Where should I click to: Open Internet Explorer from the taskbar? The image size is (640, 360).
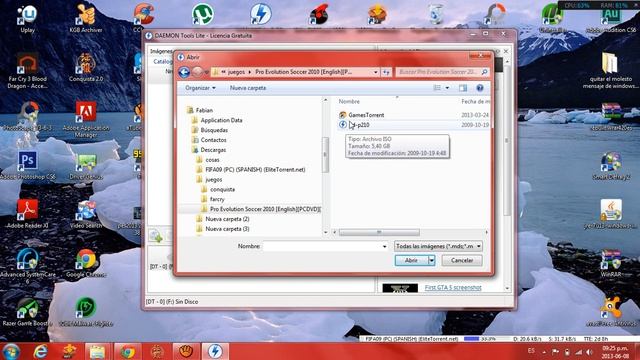[40, 351]
